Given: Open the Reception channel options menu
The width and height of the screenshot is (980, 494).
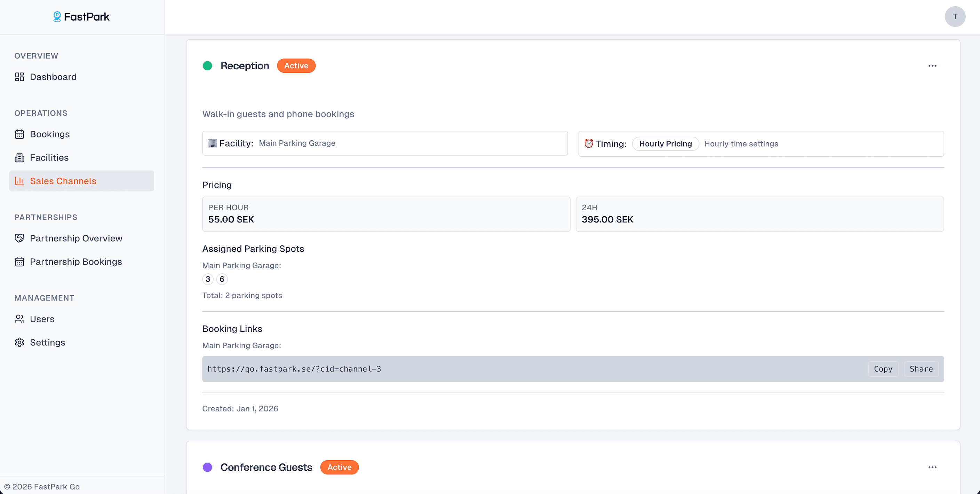Looking at the screenshot, I should click(932, 66).
